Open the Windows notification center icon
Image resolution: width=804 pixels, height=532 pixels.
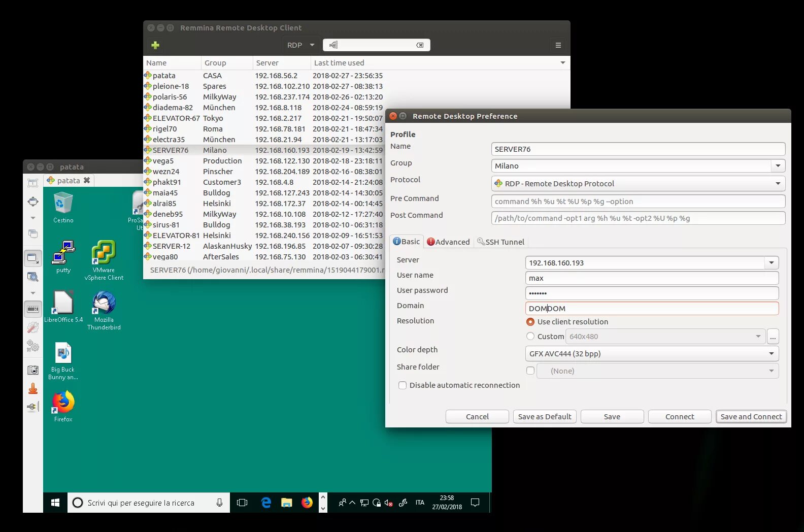[x=475, y=503]
